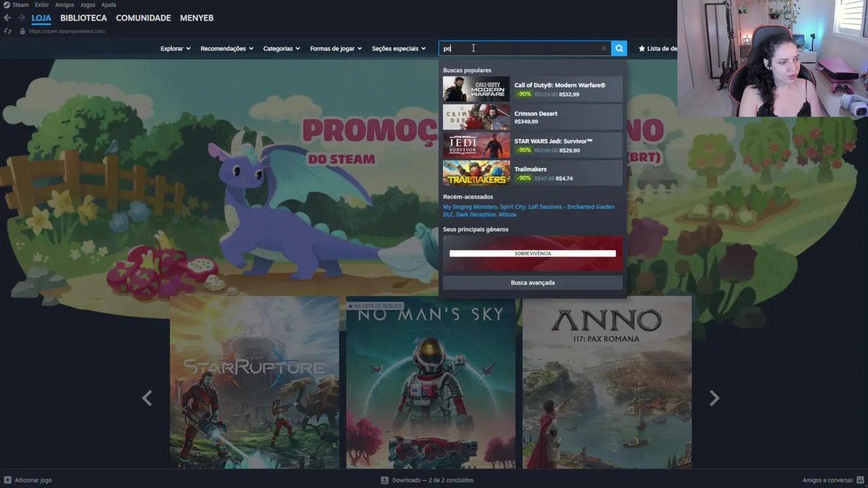Screen dimensions: 868x488
Task: Click the page reload icon
Action: (7, 31)
